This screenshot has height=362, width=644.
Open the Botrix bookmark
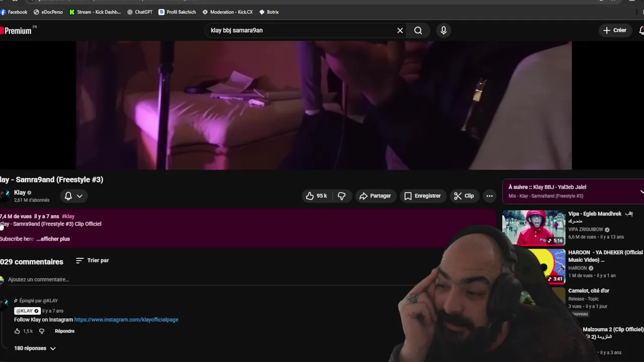pos(269,12)
